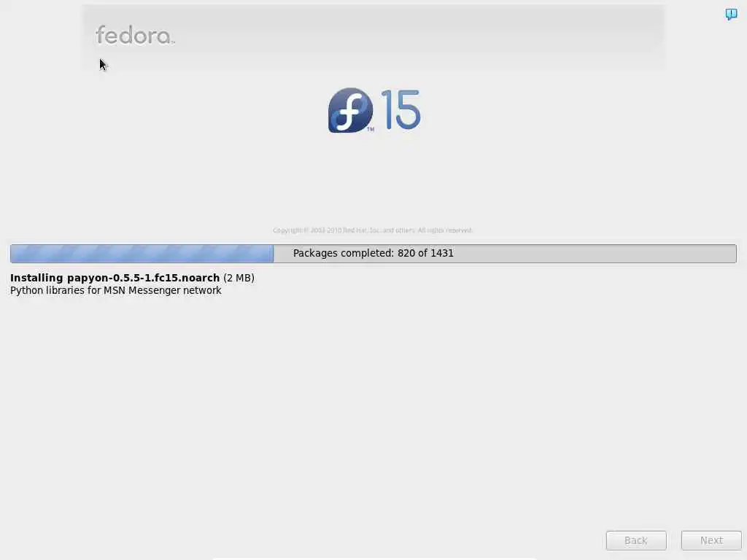Select the Packages completed status text
The height and width of the screenshot is (560, 747).
[x=373, y=253]
